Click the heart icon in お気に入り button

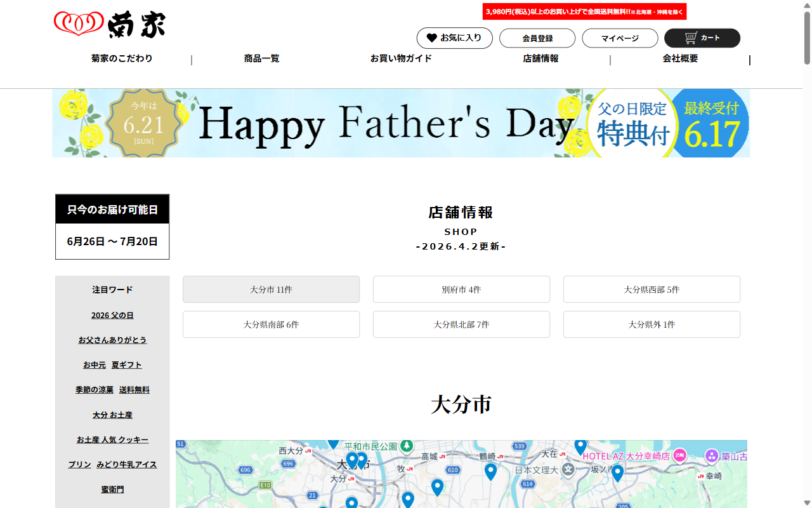click(431, 38)
